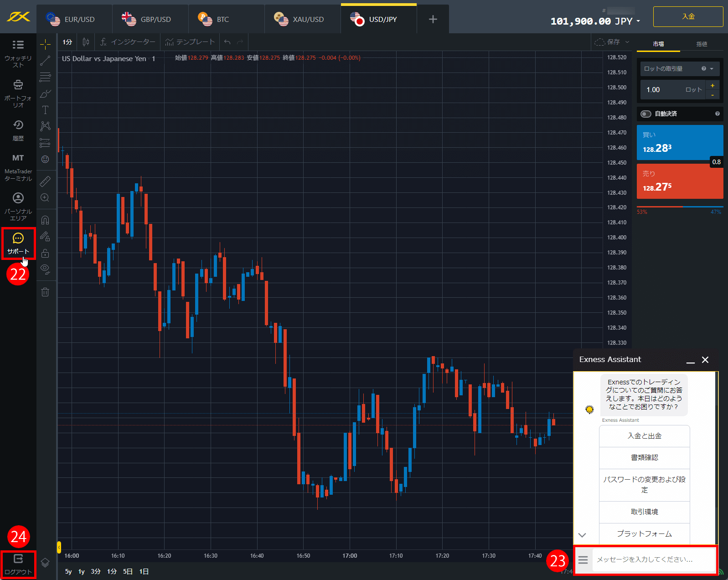Toggle the 自動決済 auto close switch
This screenshot has height=580, width=728.
coord(646,114)
